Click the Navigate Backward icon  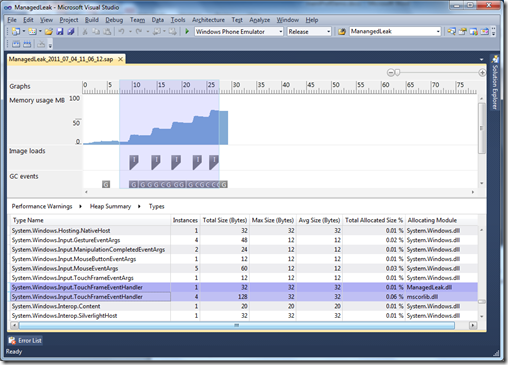tap(156, 32)
